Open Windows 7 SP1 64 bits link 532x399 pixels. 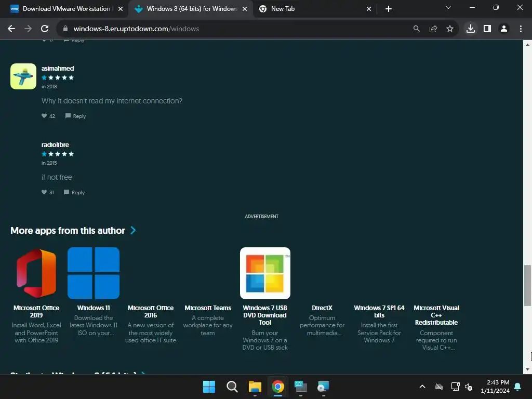tap(379, 312)
